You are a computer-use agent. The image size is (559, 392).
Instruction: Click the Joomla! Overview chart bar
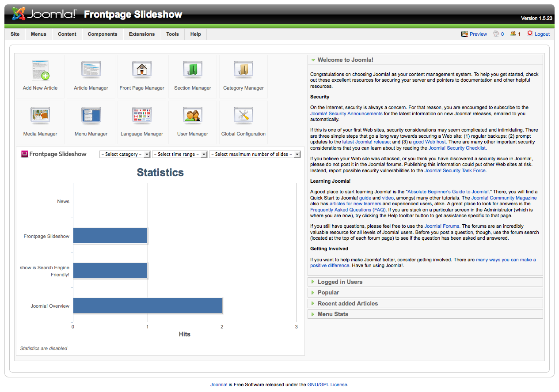[x=148, y=305]
